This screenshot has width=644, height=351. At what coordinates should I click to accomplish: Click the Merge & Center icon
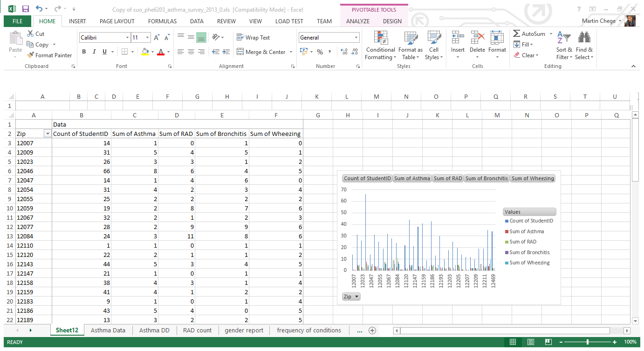click(240, 52)
